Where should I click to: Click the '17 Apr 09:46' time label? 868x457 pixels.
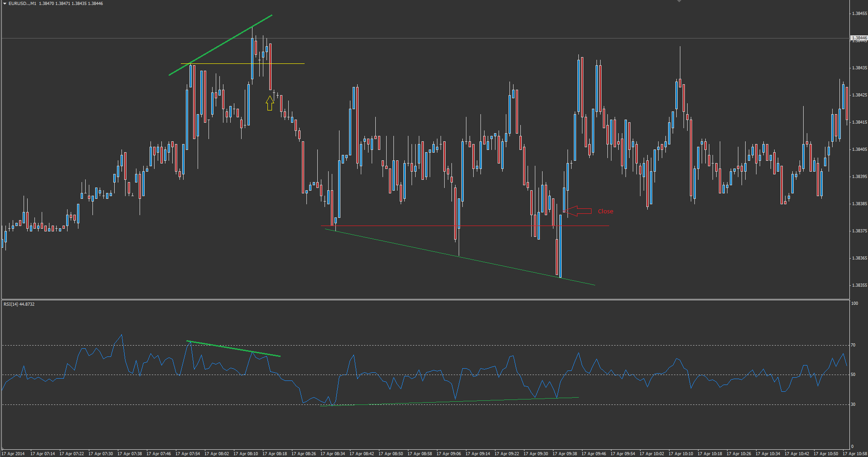(x=594, y=453)
